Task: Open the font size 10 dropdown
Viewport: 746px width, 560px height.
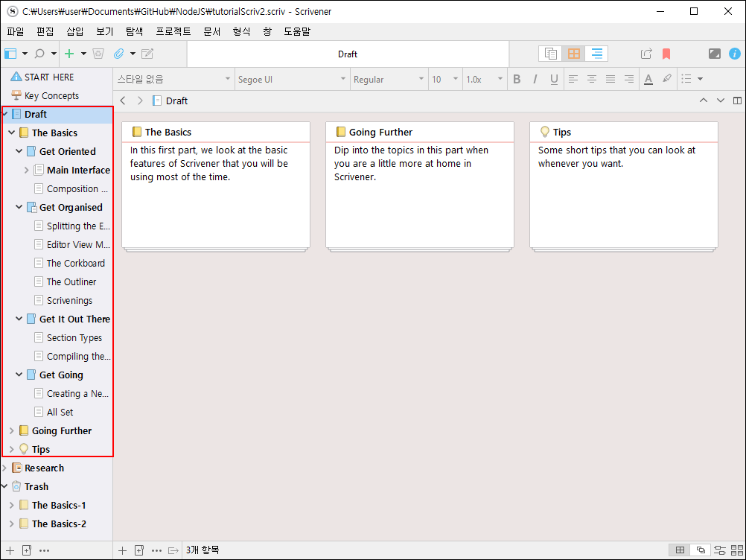Action: pos(444,79)
